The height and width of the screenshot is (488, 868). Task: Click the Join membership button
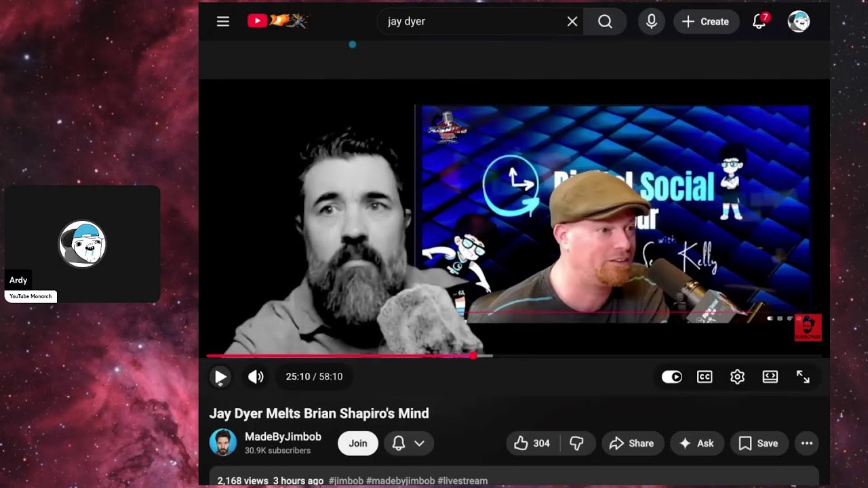pyautogui.click(x=358, y=443)
